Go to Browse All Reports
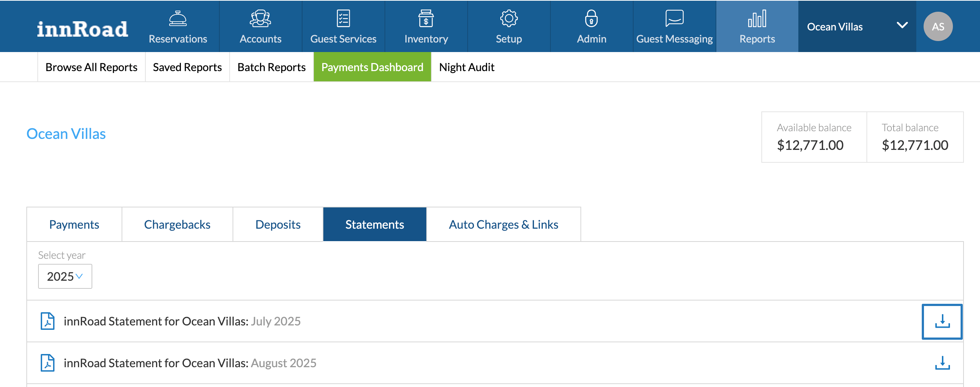Image resolution: width=980 pixels, height=387 pixels. 91,67
